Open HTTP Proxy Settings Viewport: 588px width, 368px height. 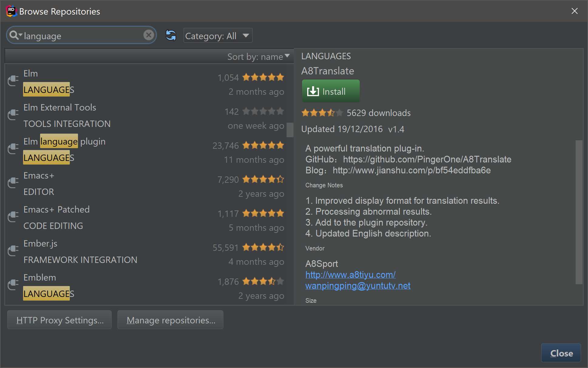click(x=59, y=320)
